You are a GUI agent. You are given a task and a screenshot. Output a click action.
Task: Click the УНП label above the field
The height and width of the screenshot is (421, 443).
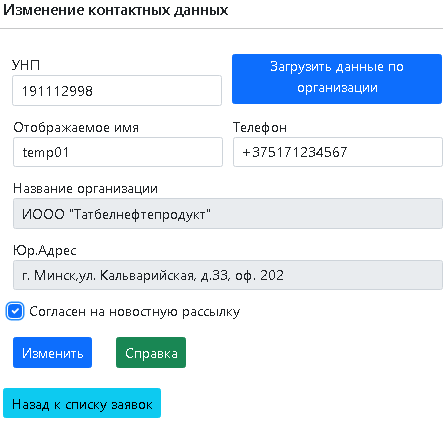pyautogui.click(x=26, y=65)
